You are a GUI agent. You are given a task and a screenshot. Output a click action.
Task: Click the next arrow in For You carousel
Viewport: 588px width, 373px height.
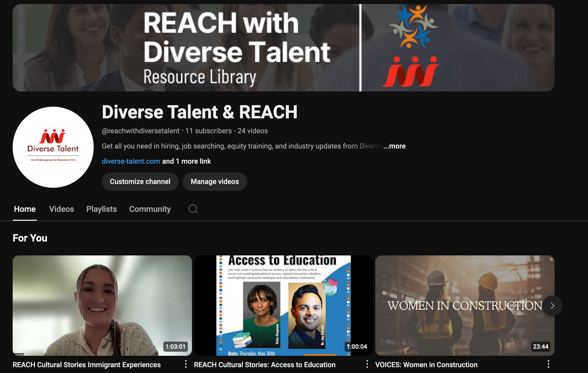[x=552, y=306]
